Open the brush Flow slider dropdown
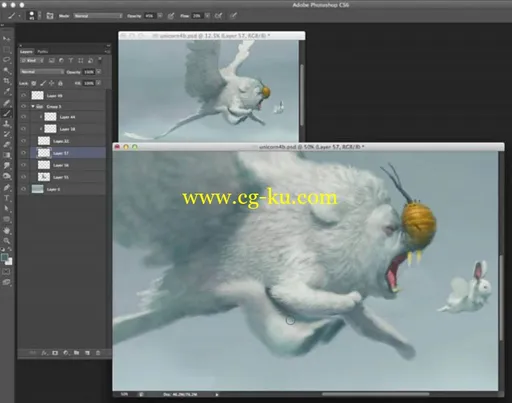The width and height of the screenshot is (512, 403). point(207,16)
